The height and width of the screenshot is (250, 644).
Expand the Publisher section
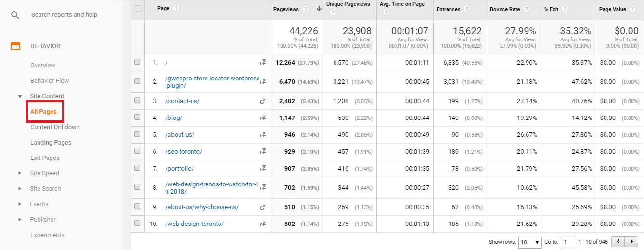[x=20, y=219]
